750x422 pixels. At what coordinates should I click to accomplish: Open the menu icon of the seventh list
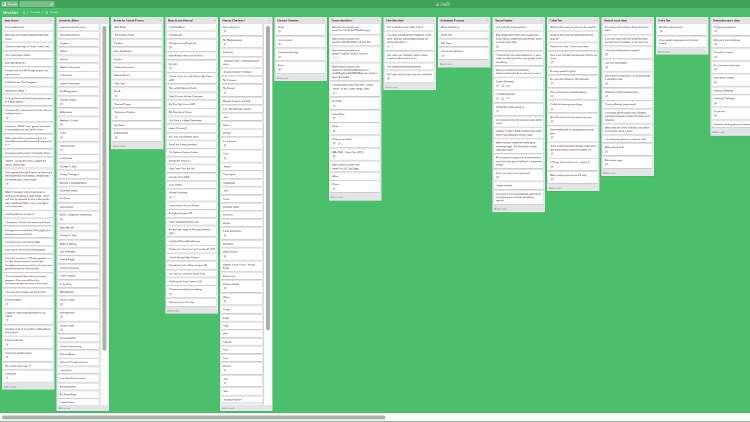pyautogui.click(x=378, y=21)
